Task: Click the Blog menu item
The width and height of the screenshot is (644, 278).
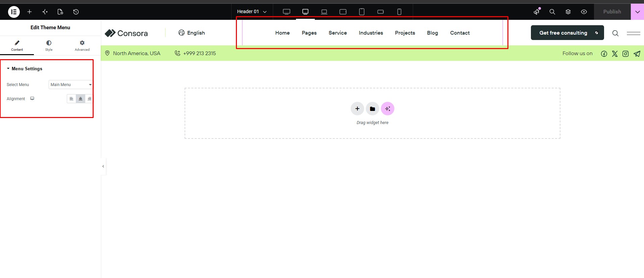Action: click(x=433, y=33)
